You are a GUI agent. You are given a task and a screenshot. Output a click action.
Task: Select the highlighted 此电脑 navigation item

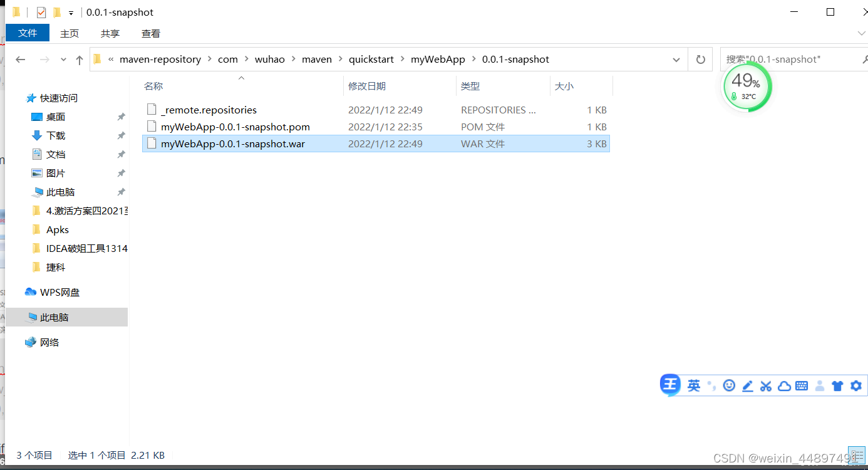[x=66, y=317]
